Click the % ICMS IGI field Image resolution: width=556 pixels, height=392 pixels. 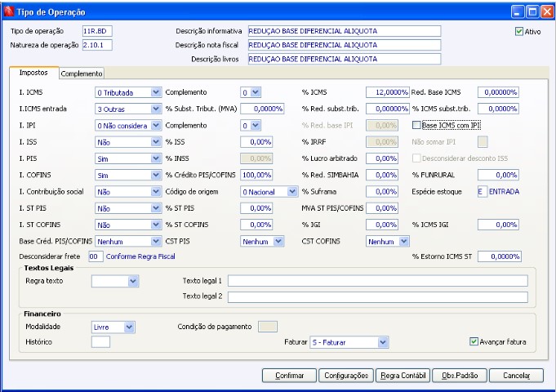(x=498, y=225)
